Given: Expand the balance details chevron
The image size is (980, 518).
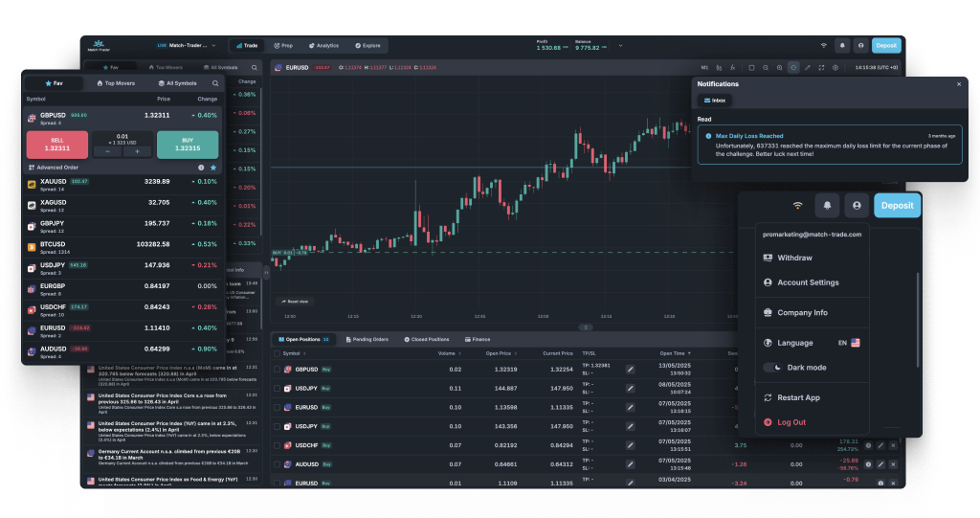Looking at the screenshot, I should (619, 45).
